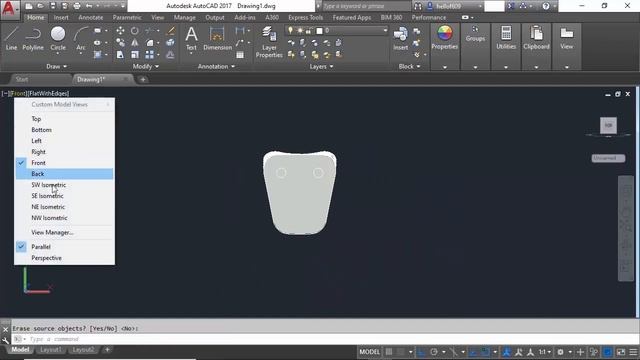This screenshot has width=640, height=360.
Task: Click the Copy tool in Modify panel
Action: pos(120,42)
